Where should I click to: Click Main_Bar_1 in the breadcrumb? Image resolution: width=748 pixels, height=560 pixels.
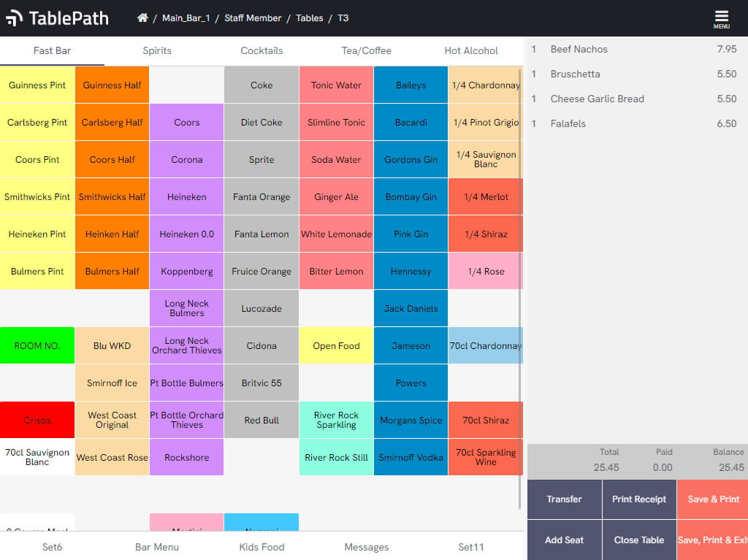186,18
